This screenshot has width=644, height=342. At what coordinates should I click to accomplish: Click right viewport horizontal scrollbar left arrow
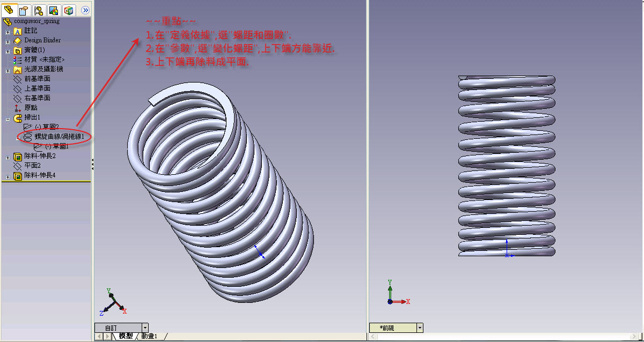click(374, 337)
